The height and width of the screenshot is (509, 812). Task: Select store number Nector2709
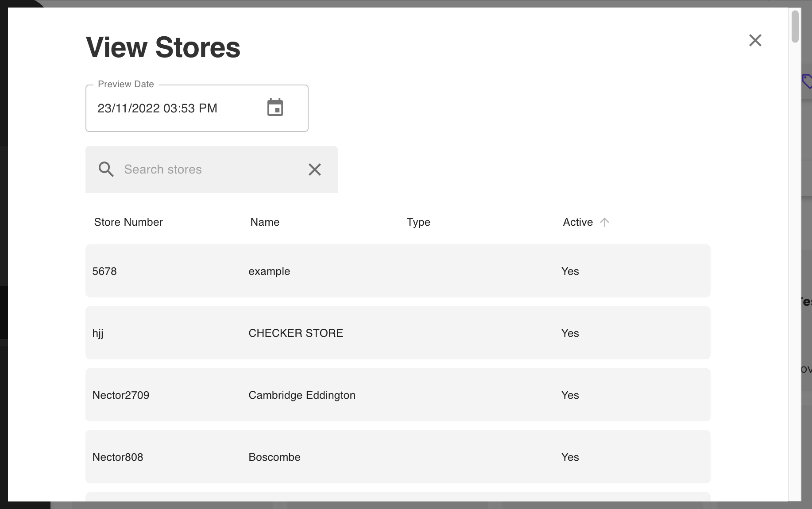121,395
